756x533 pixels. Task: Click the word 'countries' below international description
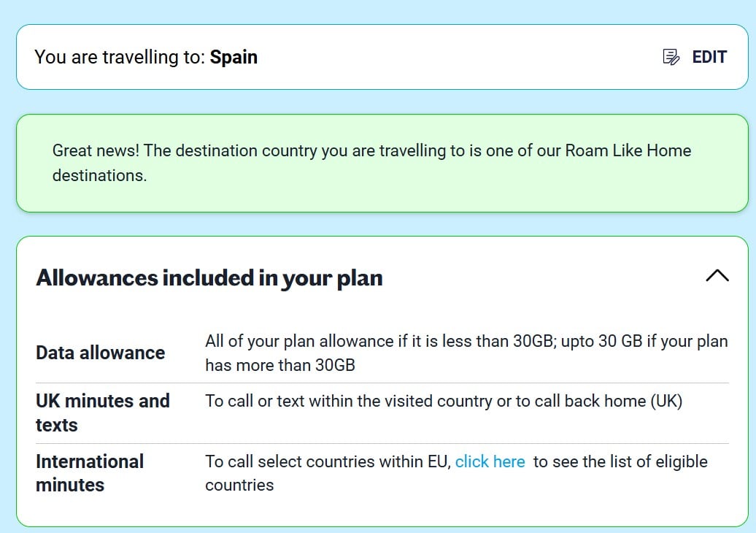239,486
